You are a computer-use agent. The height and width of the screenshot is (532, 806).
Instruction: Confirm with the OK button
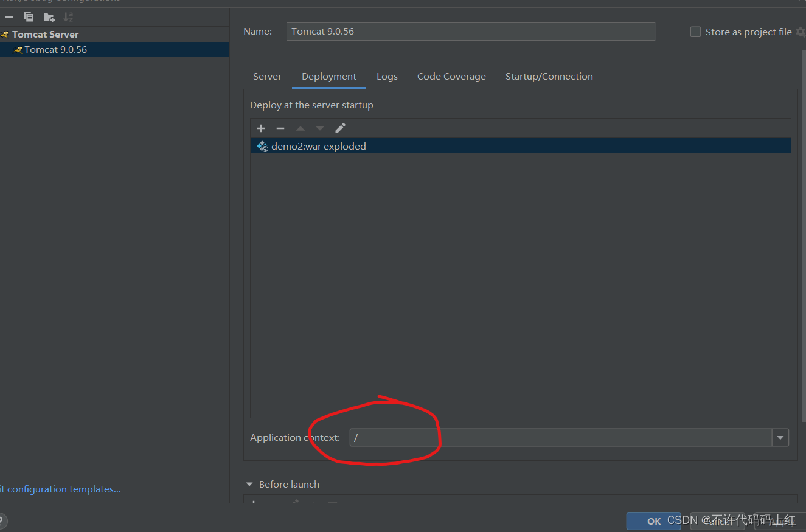[x=654, y=521]
